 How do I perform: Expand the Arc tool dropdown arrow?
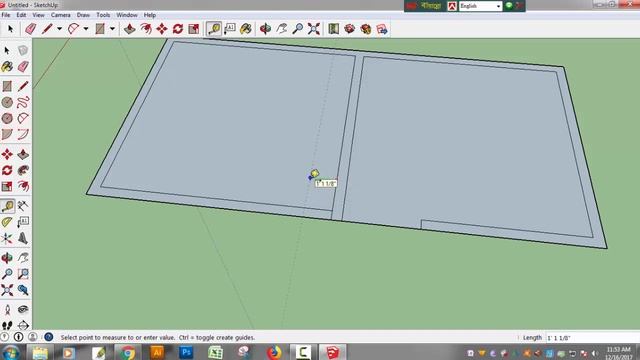[86, 29]
